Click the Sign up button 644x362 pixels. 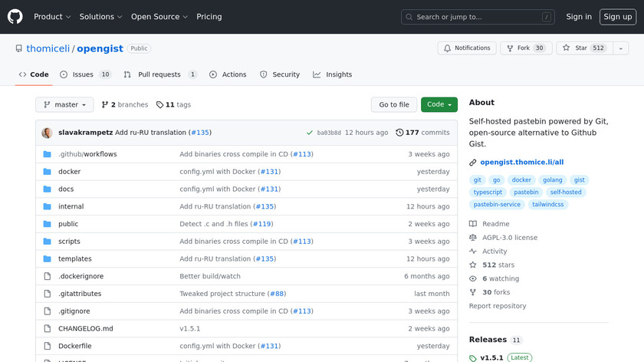pyautogui.click(x=617, y=17)
